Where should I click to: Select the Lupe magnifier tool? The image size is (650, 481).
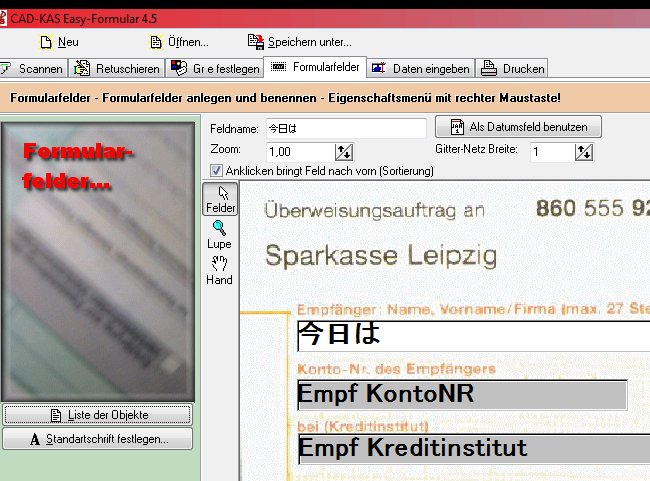pyautogui.click(x=219, y=235)
